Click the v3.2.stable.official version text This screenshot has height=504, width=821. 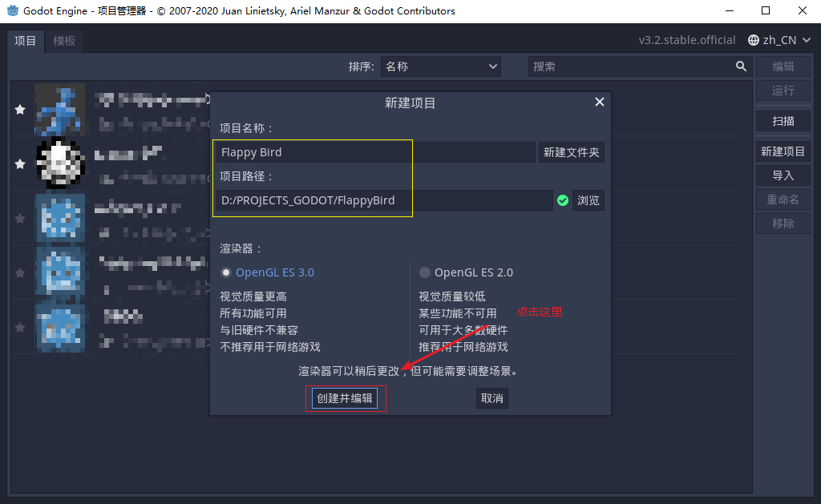(687, 40)
